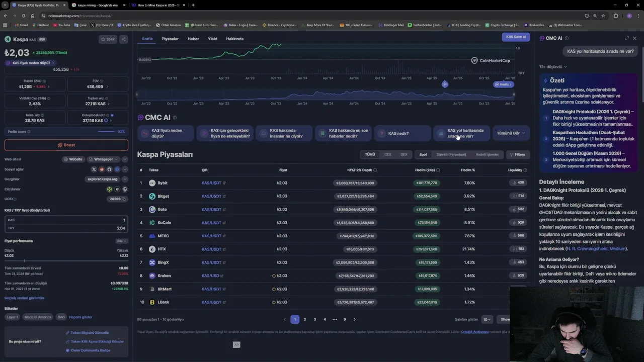The image size is (644, 362).
Task: Click the Kaspa coin logo
Action: [x=8, y=39]
